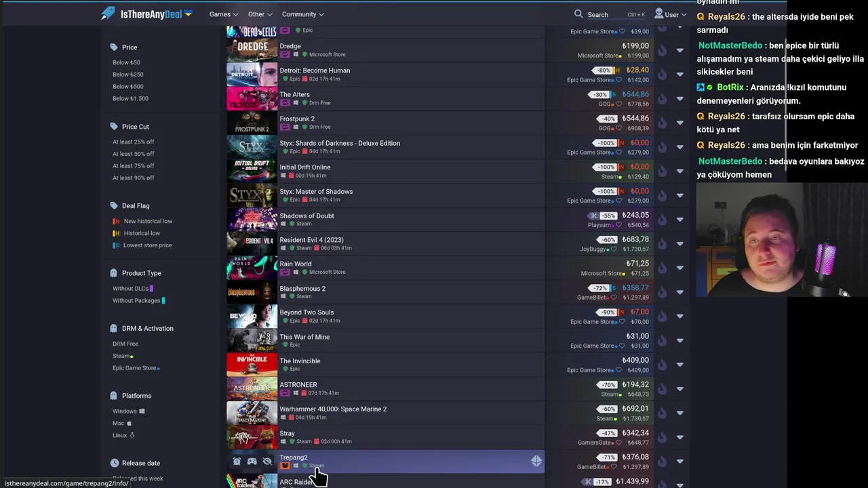Viewport: 868px width, 488px height.
Task: Select the Lowest store price filter
Action: (142, 245)
